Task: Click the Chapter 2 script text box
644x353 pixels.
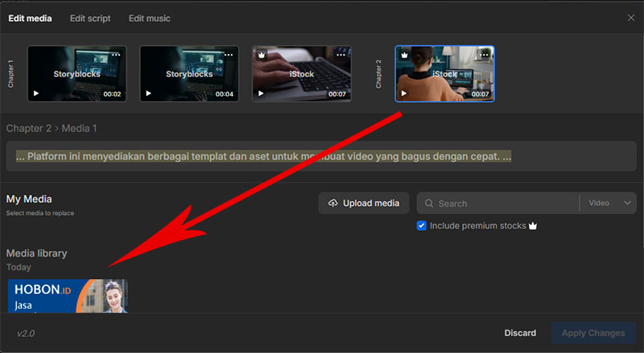Action: (320, 156)
